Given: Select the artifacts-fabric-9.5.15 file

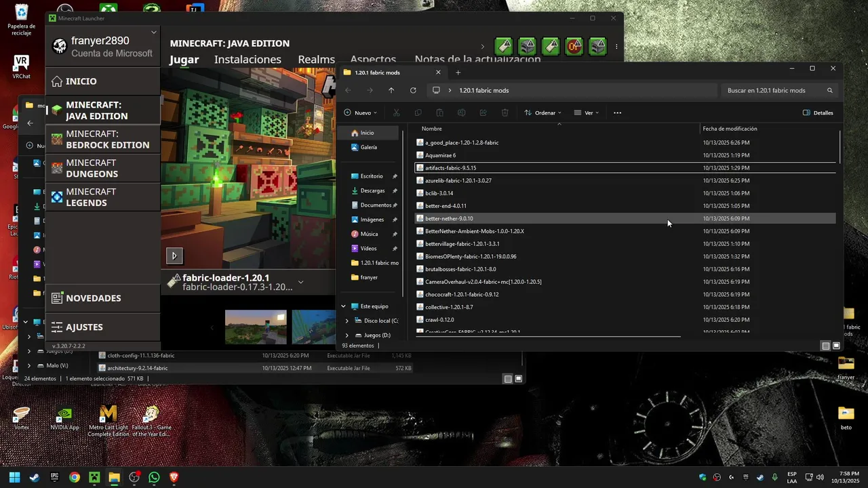Looking at the screenshot, I should (x=625, y=168).
